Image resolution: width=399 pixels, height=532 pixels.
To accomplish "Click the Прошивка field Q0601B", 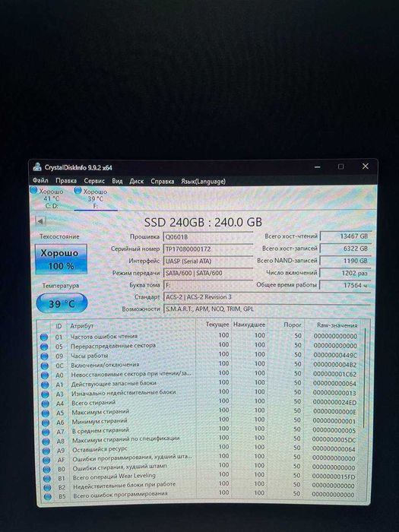I will 208,237.
